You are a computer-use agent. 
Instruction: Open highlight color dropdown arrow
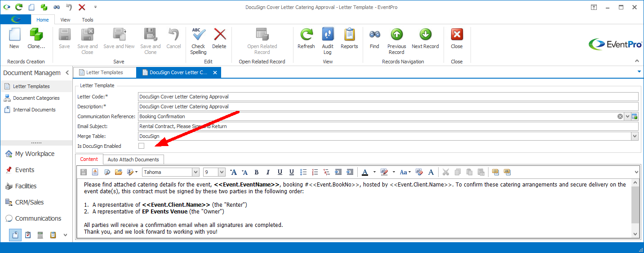[394, 172]
